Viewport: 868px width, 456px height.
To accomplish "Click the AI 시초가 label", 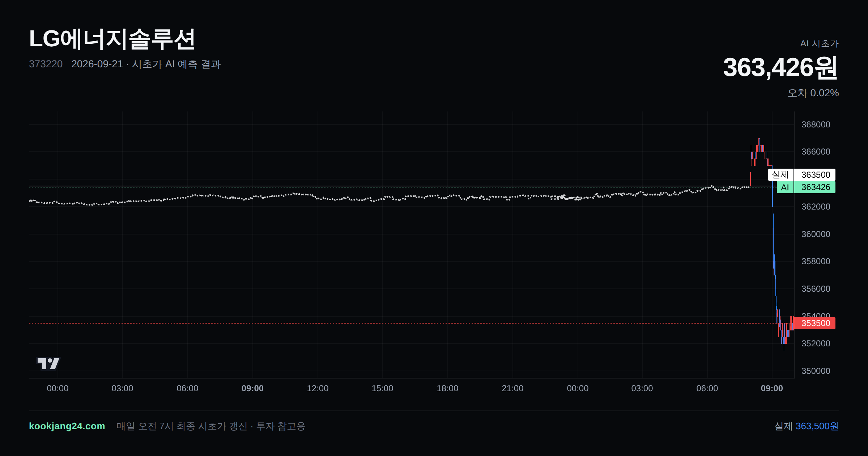I will click(x=819, y=43).
